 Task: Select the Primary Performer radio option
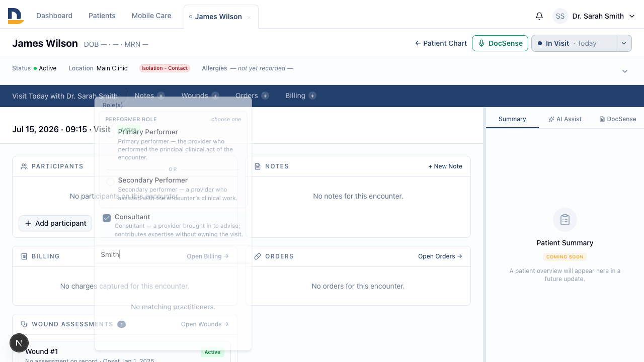(x=110, y=132)
